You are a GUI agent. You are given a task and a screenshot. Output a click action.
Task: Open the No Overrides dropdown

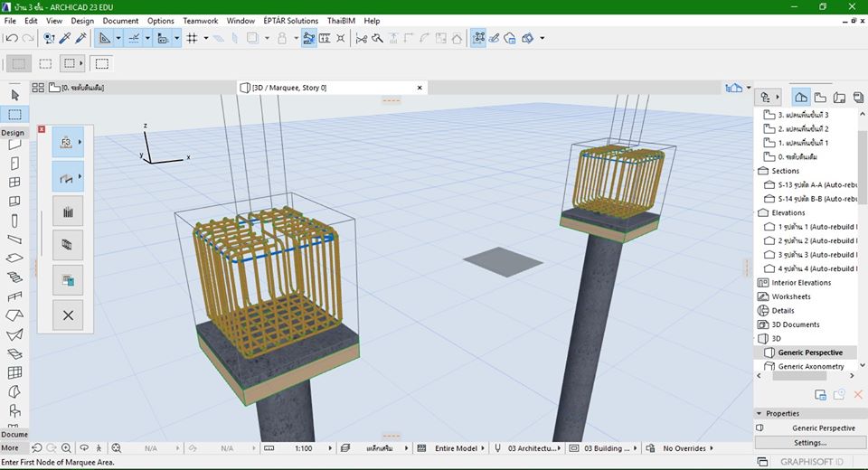tap(684, 448)
